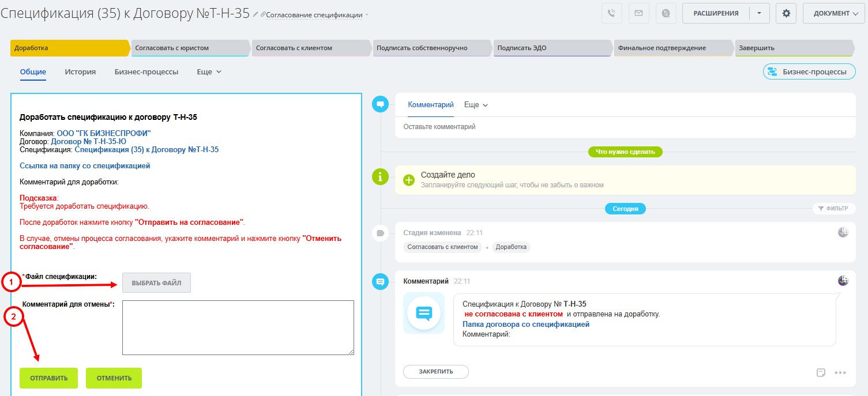This screenshot has width=868, height=396.
Task: Switch to the История tab
Action: point(80,72)
